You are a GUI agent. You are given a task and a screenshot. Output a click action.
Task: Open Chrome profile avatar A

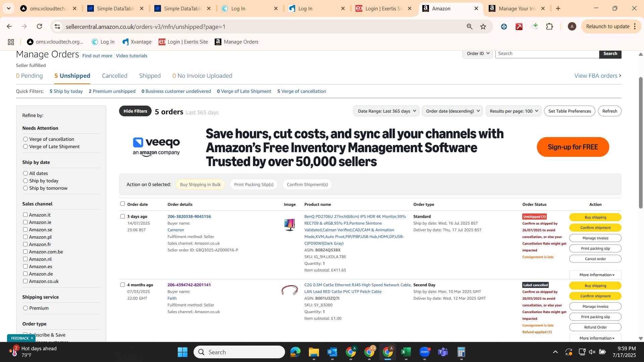[x=572, y=26]
